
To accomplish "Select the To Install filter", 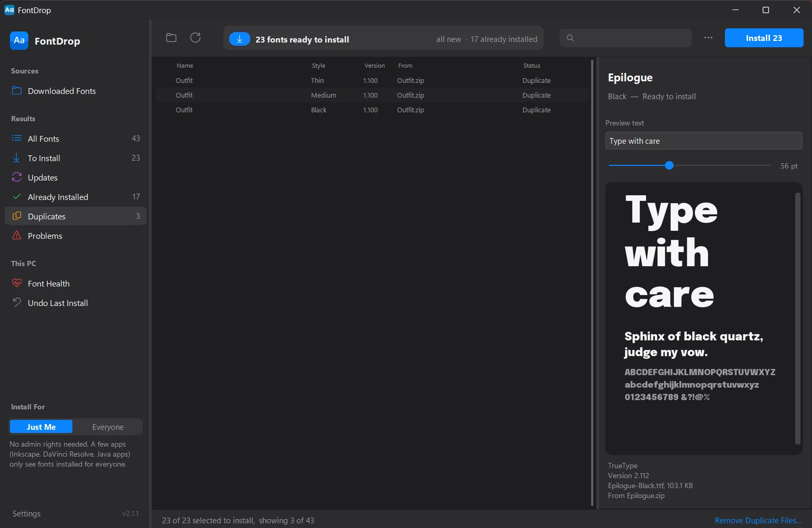I will pyautogui.click(x=75, y=158).
